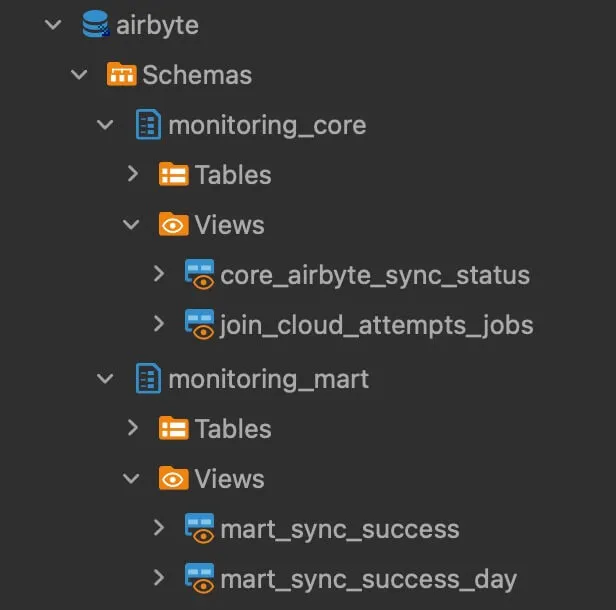Collapse the airbyte database node
616x610 pixels.
pyautogui.click(x=53, y=24)
